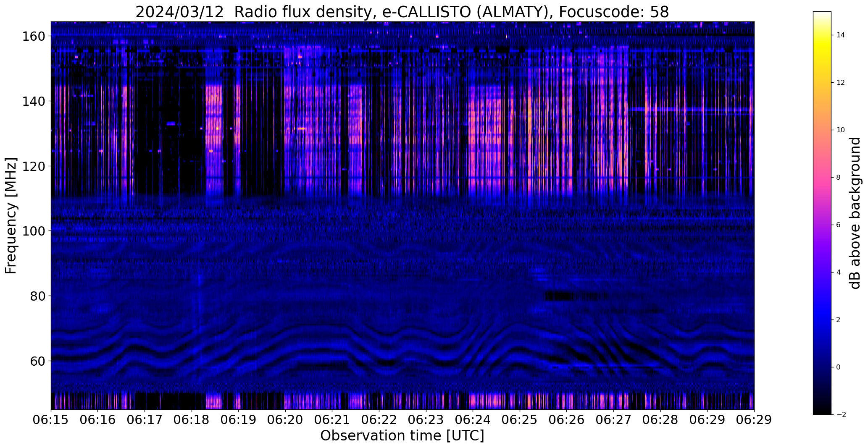
Task: Click the colorbar tick label 4
Action: click(x=838, y=272)
